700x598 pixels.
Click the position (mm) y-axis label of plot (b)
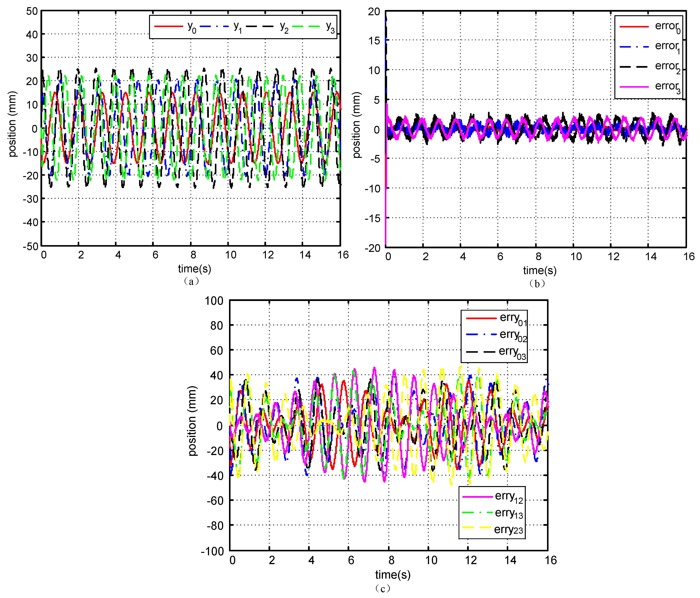point(357,125)
